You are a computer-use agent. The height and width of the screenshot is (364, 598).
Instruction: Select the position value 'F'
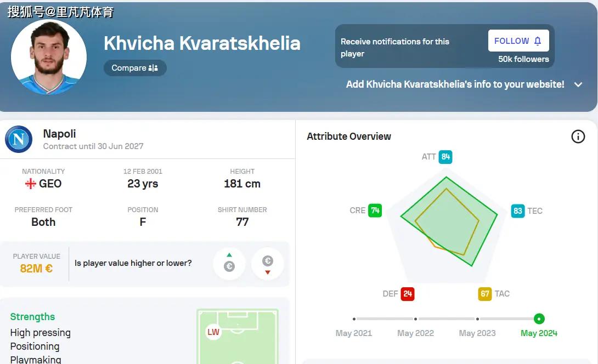pos(143,222)
